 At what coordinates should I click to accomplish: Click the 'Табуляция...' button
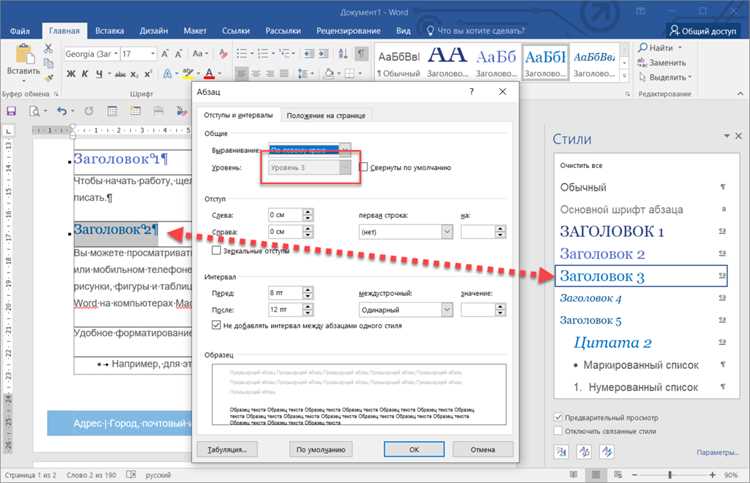pos(227,450)
